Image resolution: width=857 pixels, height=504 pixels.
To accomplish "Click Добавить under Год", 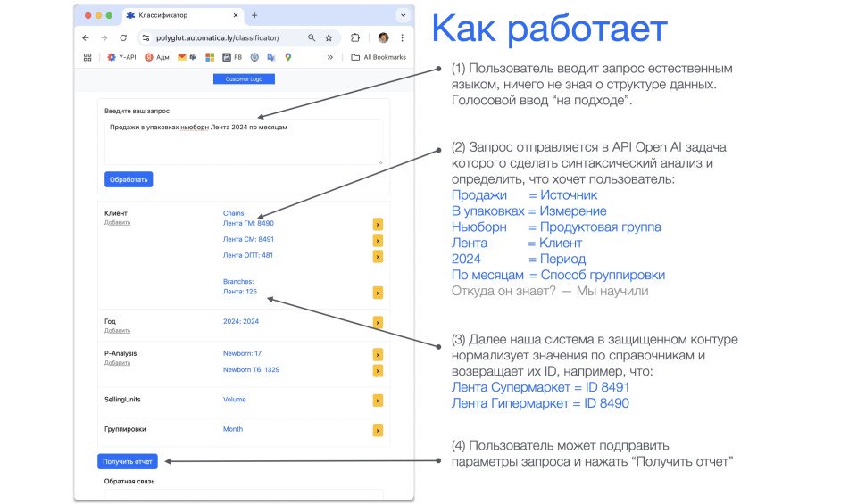I will point(118,331).
